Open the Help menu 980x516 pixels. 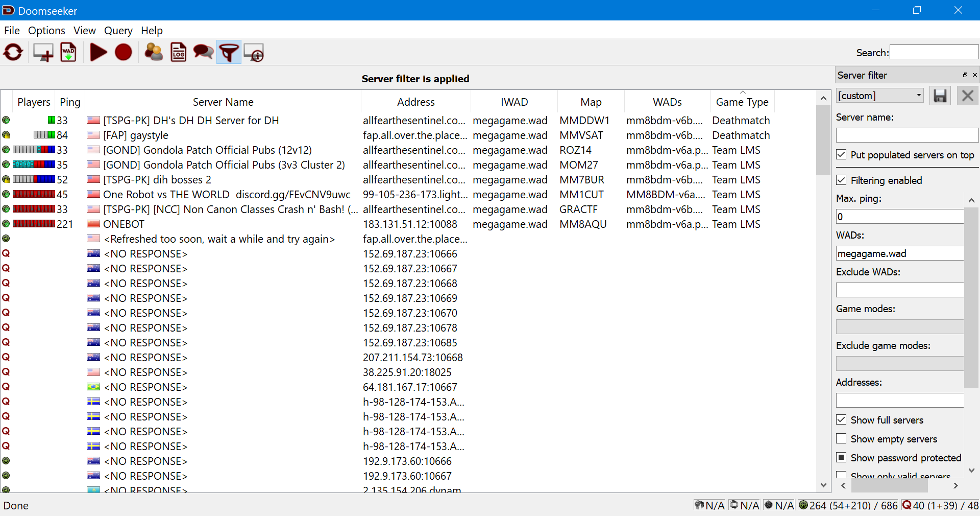(152, 31)
